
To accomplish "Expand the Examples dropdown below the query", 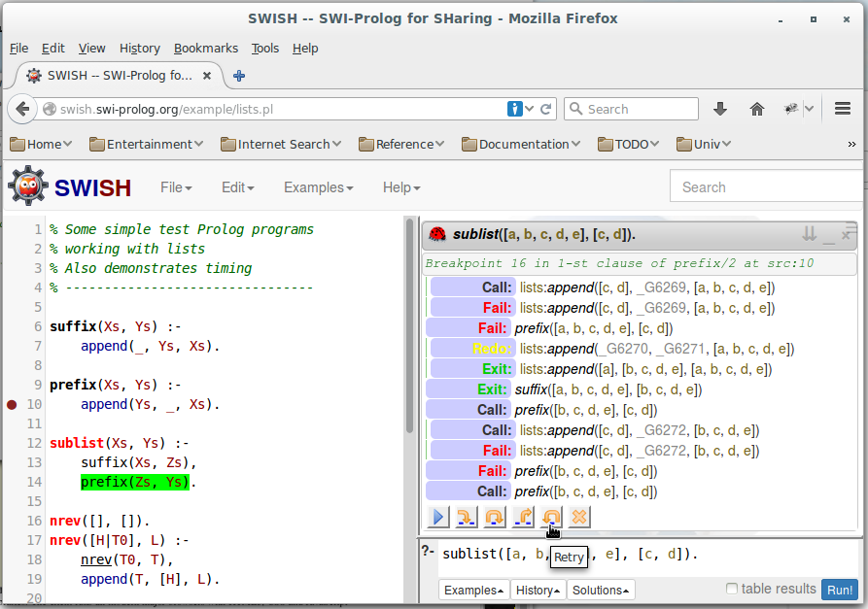I will [x=474, y=590].
